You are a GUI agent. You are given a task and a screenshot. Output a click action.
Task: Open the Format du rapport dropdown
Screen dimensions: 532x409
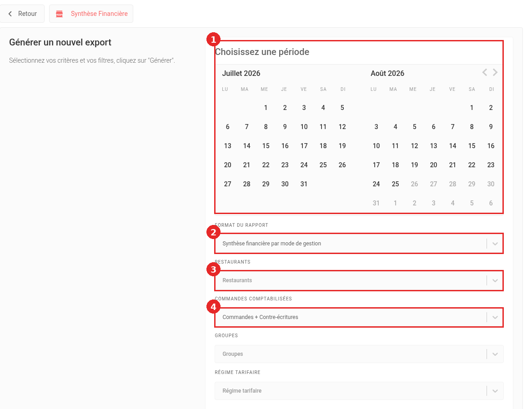(359, 244)
